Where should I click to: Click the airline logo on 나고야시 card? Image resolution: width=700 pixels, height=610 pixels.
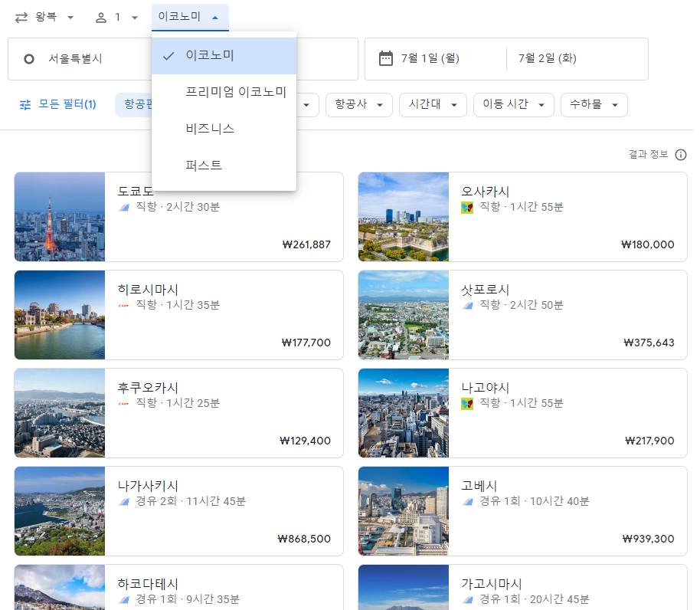click(x=467, y=404)
